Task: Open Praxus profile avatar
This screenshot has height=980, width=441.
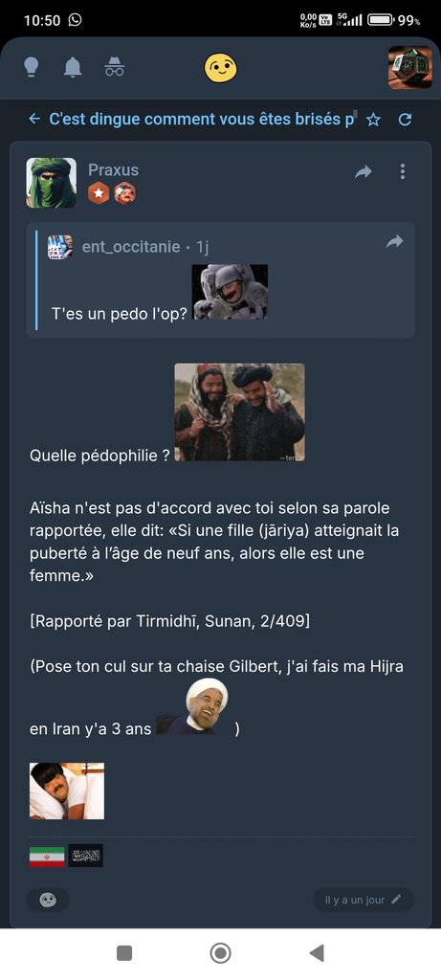Action: pyautogui.click(x=52, y=183)
